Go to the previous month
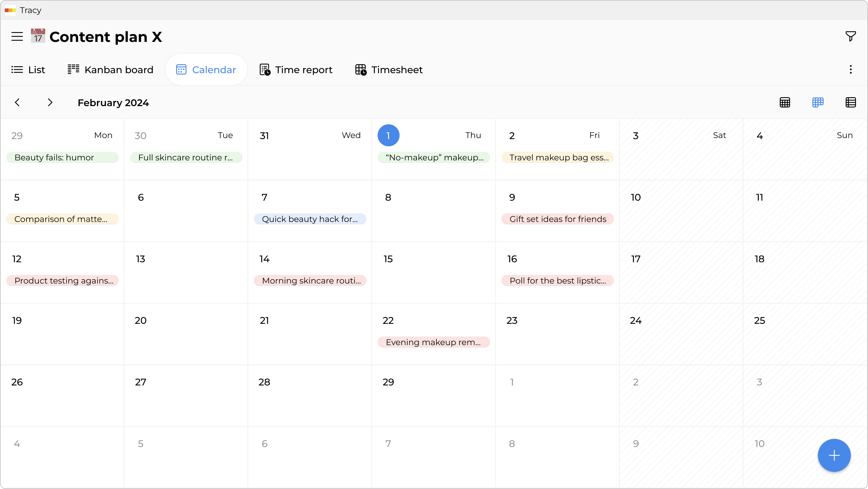The image size is (868, 489). 18,102
